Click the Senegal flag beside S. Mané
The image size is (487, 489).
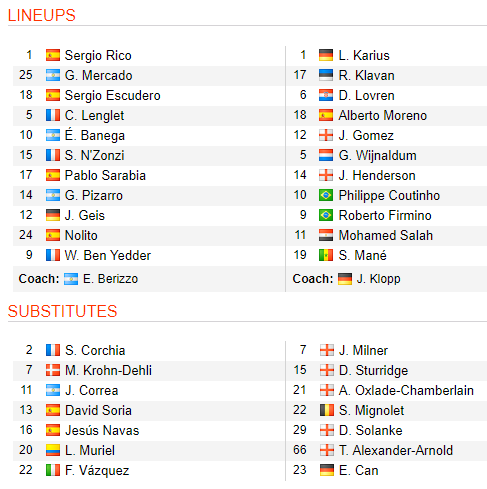326,255
